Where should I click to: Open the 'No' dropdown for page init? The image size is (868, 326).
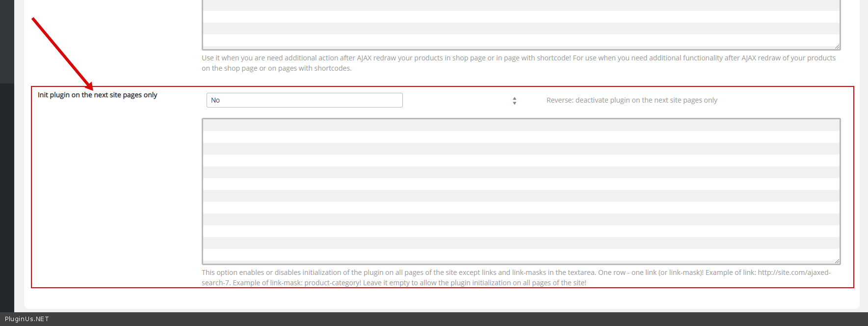click(x=304, y=100)
